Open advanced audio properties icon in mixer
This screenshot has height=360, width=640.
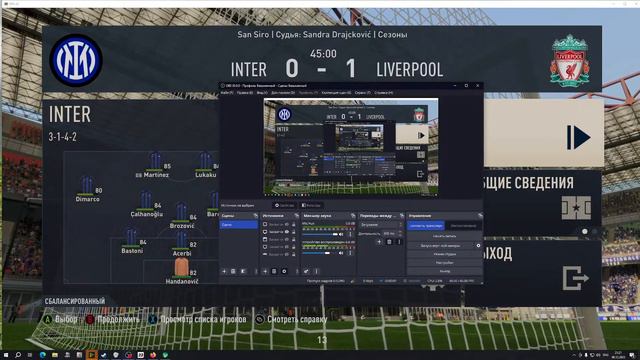click(306, 271)
